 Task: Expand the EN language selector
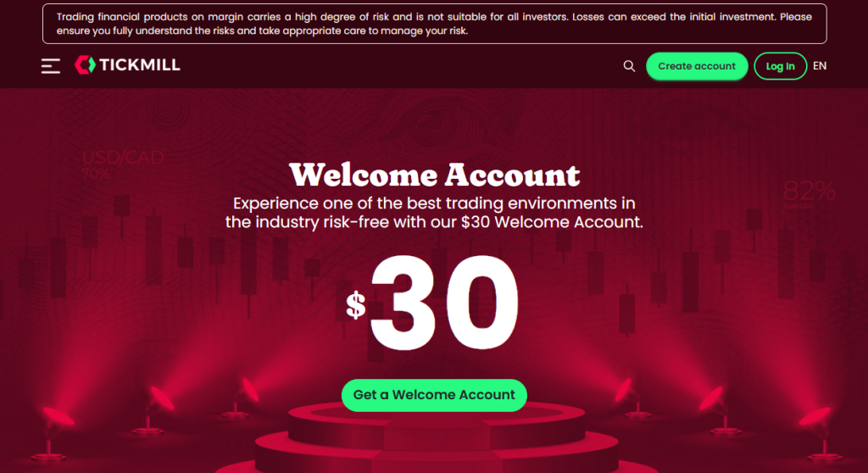820,66
